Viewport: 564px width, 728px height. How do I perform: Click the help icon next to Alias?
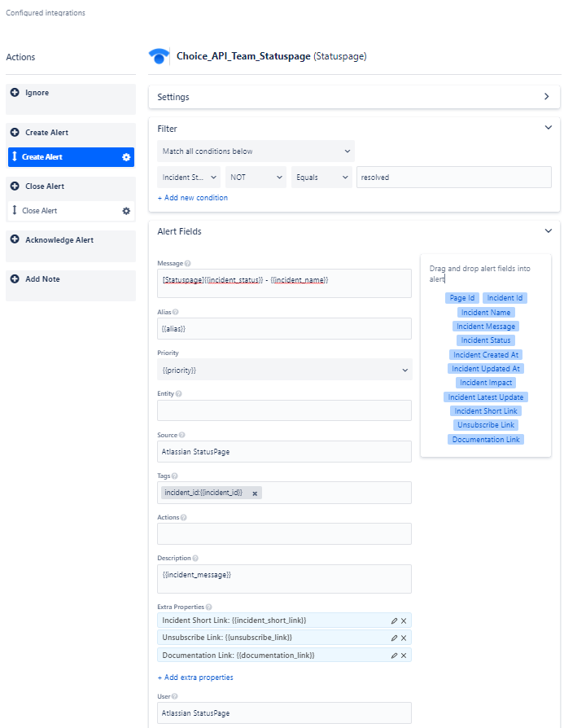(x=176, y=312)
